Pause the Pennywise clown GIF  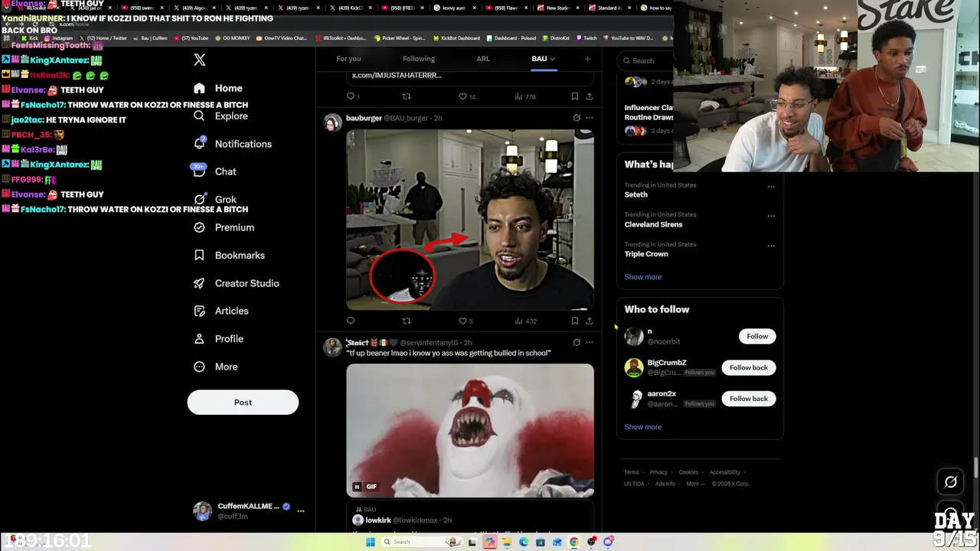point(356,487)
